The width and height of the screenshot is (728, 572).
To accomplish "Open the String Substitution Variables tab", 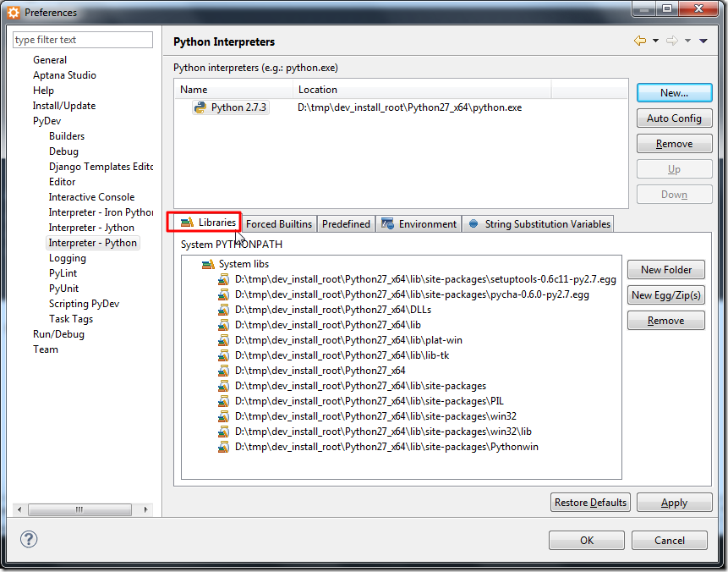I will coord(538,224).
